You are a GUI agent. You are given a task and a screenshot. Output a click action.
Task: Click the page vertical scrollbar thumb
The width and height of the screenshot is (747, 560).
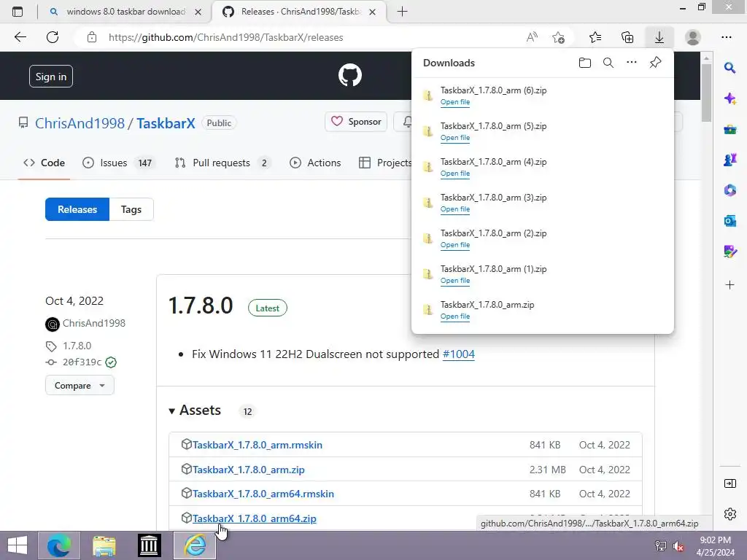706,93
